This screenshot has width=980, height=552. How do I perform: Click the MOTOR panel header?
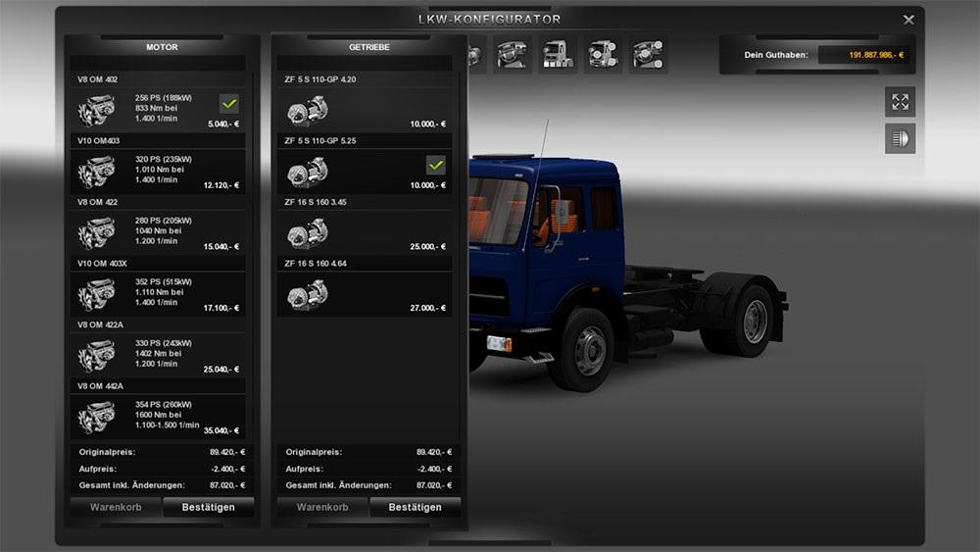(162, 46)
